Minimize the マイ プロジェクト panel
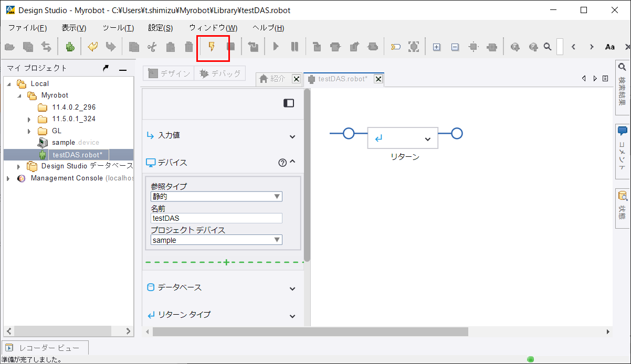 click(123, 69)
